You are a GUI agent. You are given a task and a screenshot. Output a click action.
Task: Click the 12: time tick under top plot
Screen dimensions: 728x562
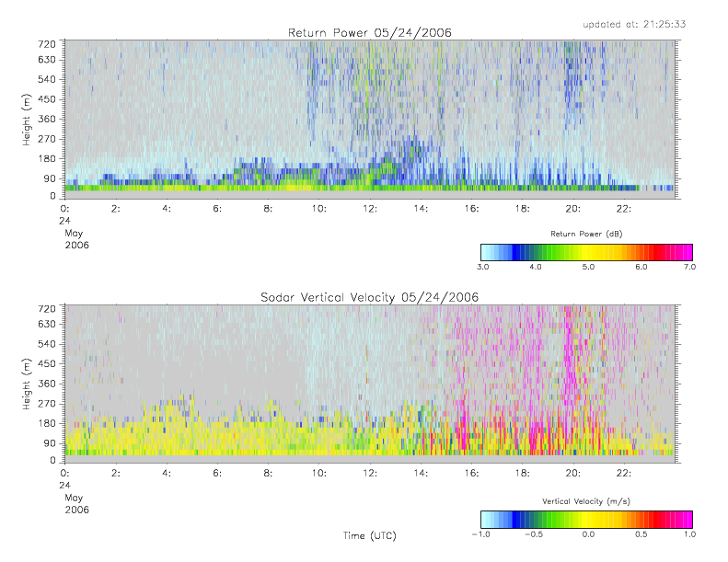coord(370,209)
